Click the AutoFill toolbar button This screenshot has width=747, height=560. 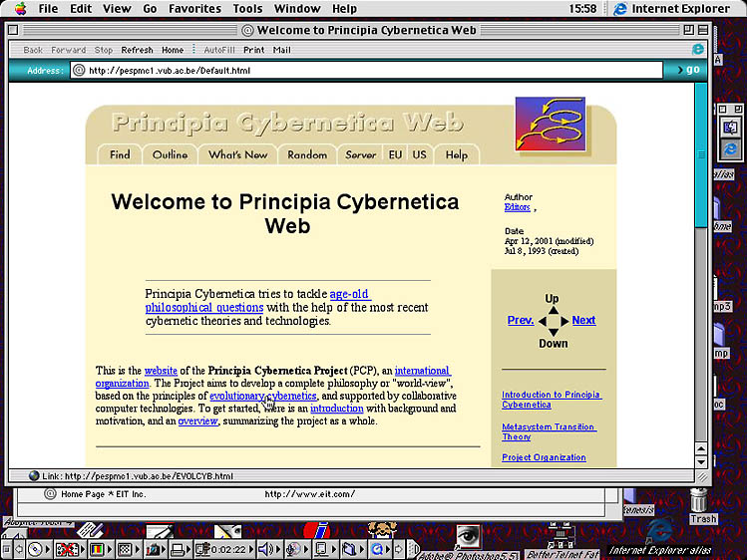click(x=219, y=50)
